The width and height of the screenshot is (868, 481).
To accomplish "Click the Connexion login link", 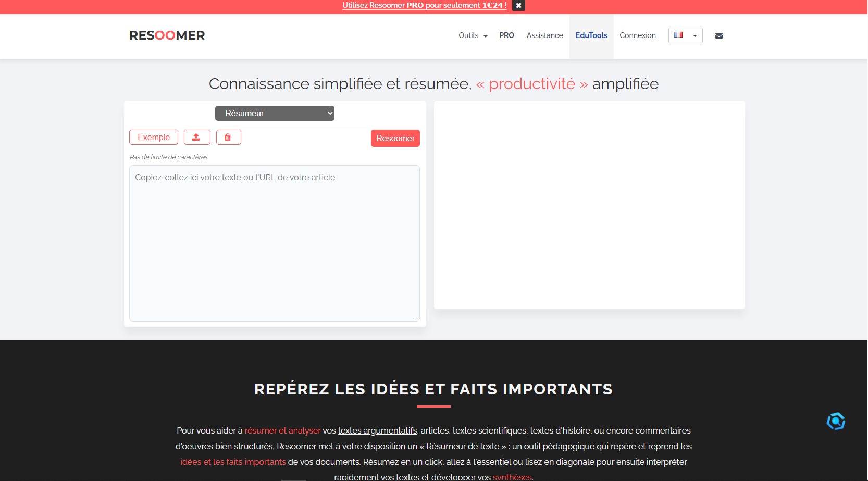I will [x=637, y=35].
